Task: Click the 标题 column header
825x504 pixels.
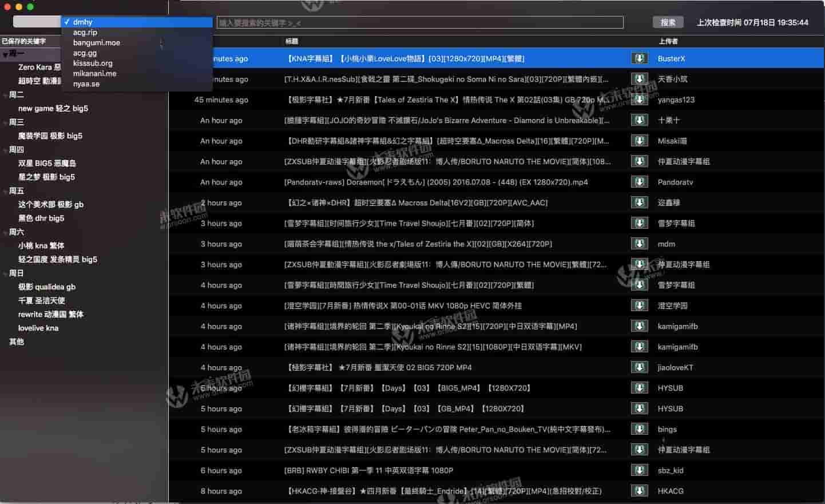Action: [292, 41]
